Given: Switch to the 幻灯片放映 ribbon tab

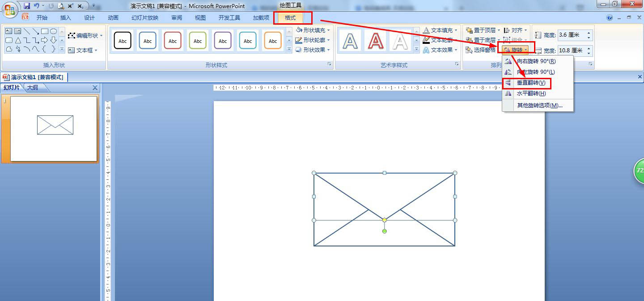Looking at the screenshot, I should [x=145, y=17].
